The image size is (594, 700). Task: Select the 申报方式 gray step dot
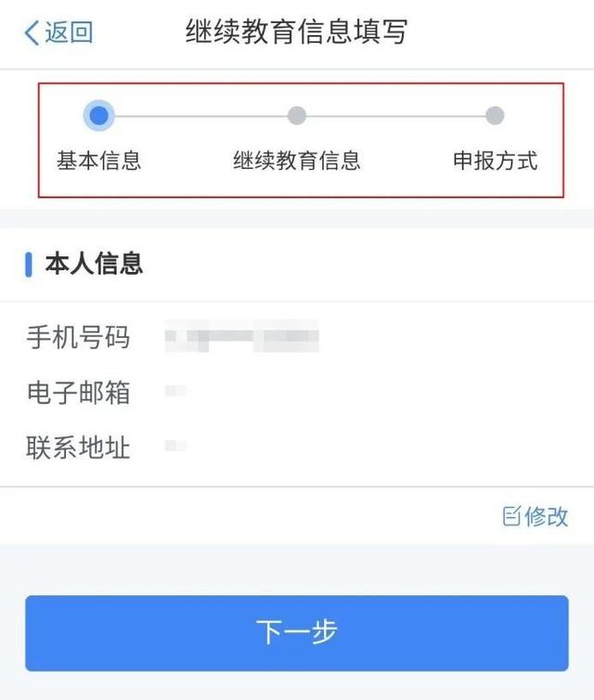tap(495, 116)
